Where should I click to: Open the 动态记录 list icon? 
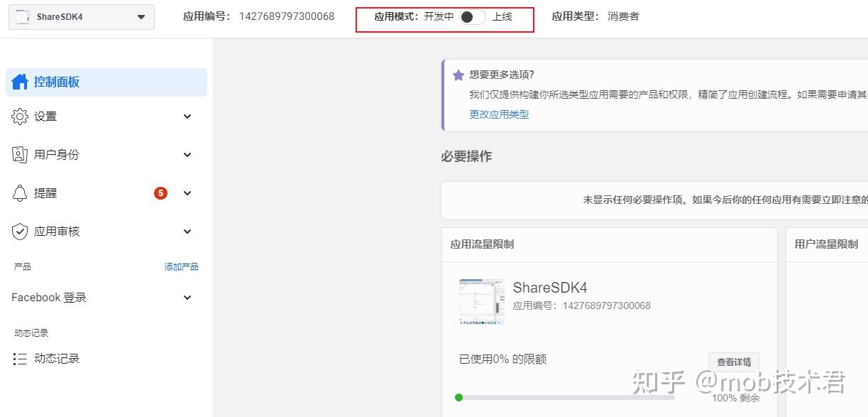pos(20,359)
